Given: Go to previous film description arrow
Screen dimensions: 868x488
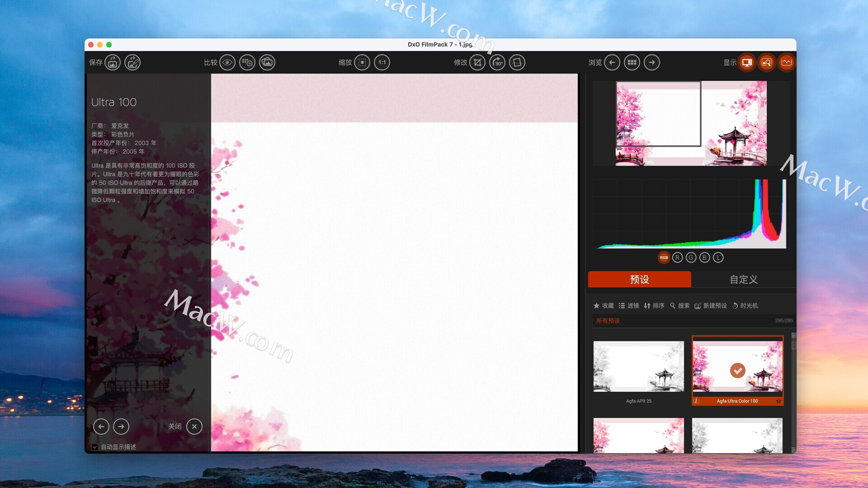Looking at the screenshot, I should (x=101, y=427).
